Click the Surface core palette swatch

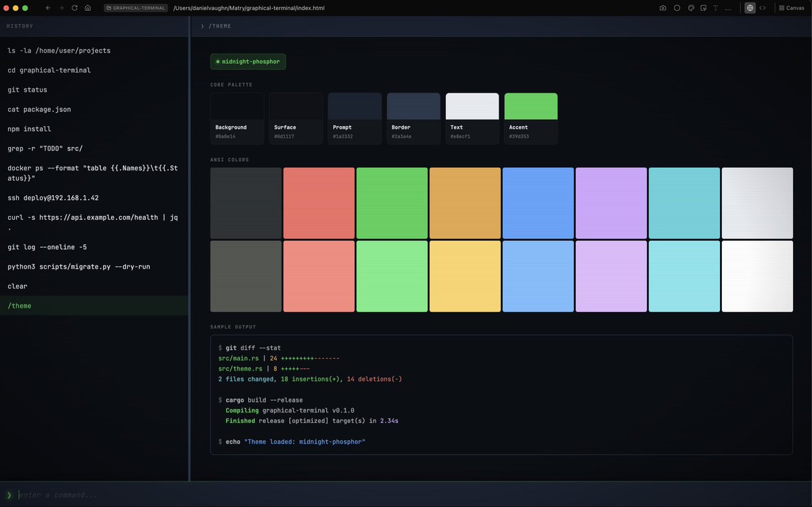296,118
